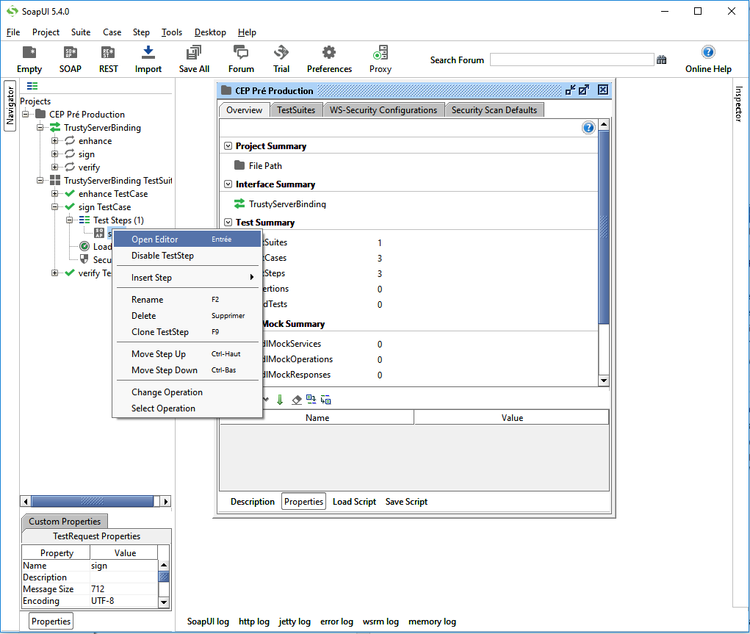Open Preferences gear icon
The height and width of the screenshot is (634, 750).
point(329,53)
